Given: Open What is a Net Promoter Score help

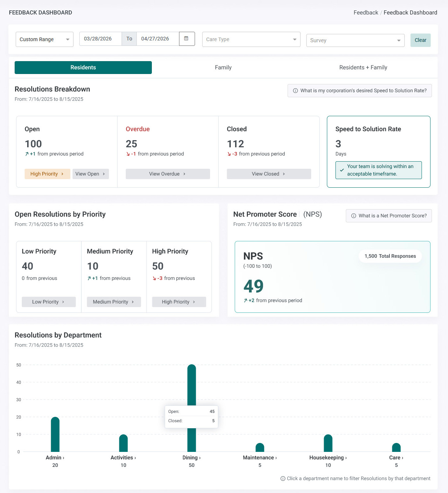Looking at the screenshot, I should (x=389, y=216).
